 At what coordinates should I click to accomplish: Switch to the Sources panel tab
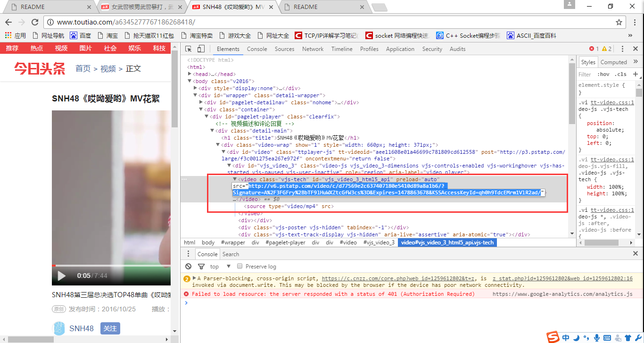pyautogui.click(x=284, y=49)
